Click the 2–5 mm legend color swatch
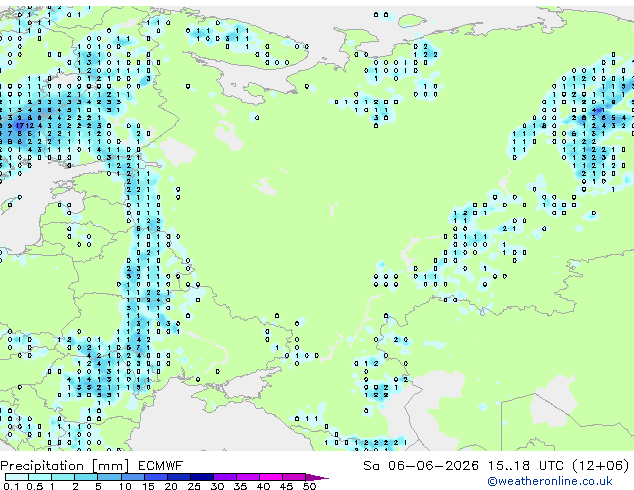The height and width of the screenshot is (490, 634). [x=86, y=477]
